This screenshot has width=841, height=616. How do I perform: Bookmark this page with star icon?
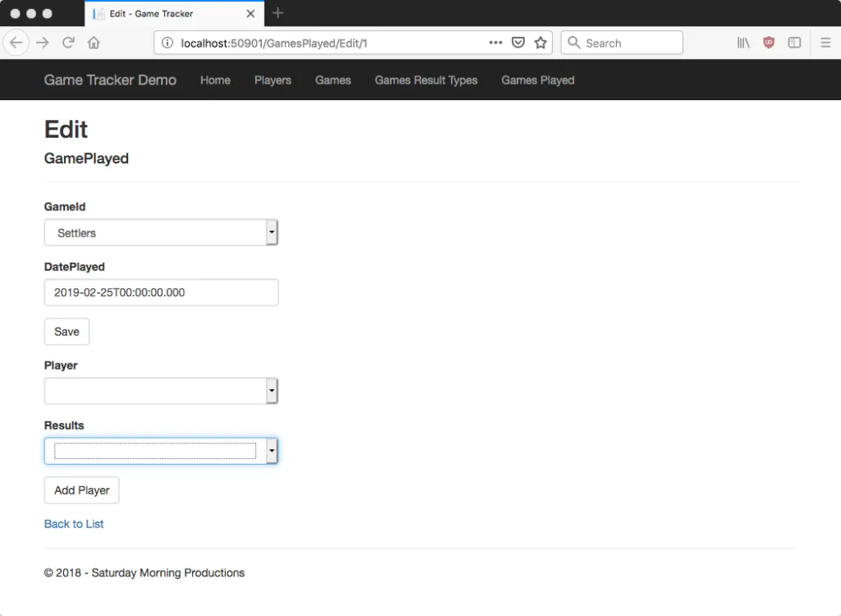(540, 43)
